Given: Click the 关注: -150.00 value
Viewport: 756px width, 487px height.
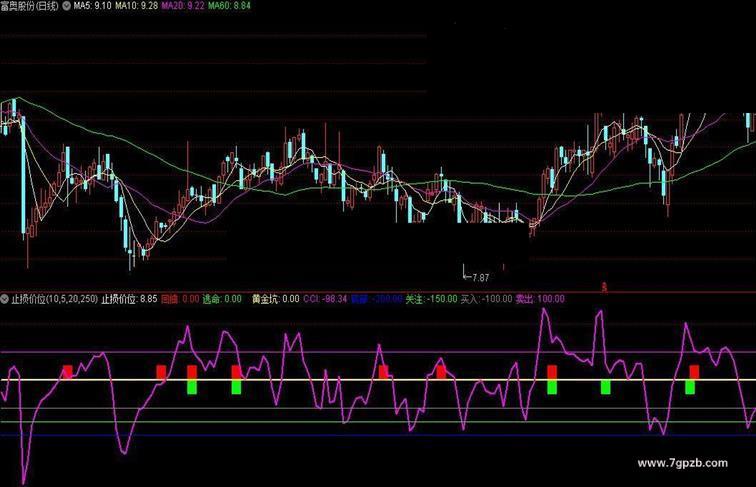Looking at the screenshot, I should tap(431, 299).
